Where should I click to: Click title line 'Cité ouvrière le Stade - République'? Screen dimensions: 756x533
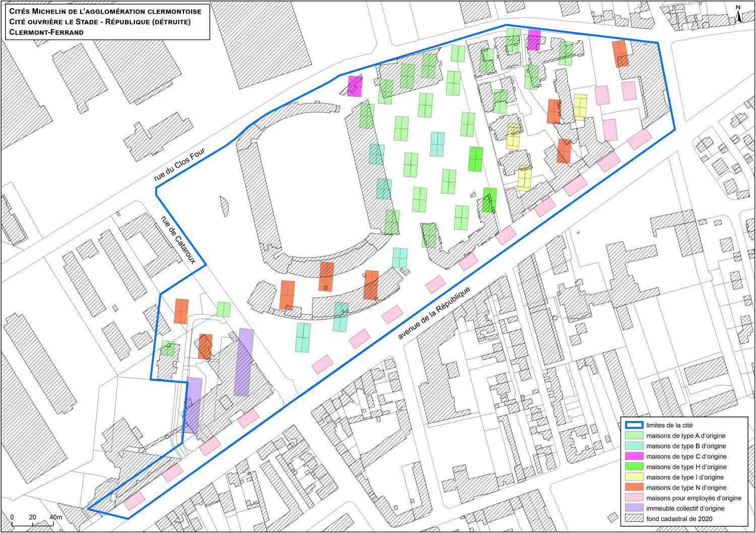coord(100,22)
